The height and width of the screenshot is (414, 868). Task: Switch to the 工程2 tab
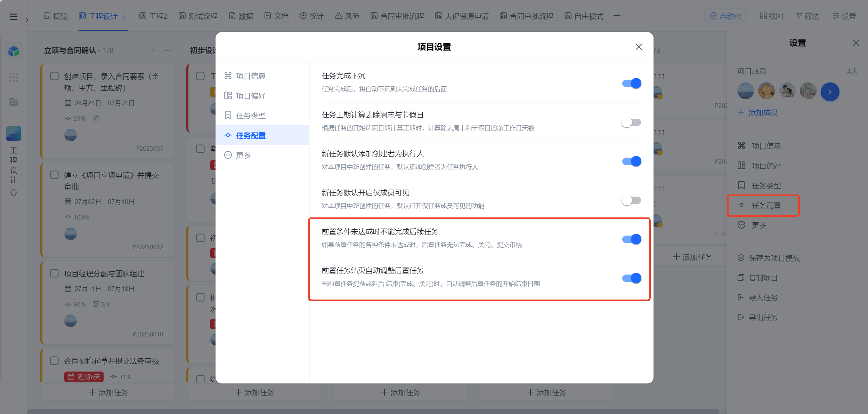[153, 16]
